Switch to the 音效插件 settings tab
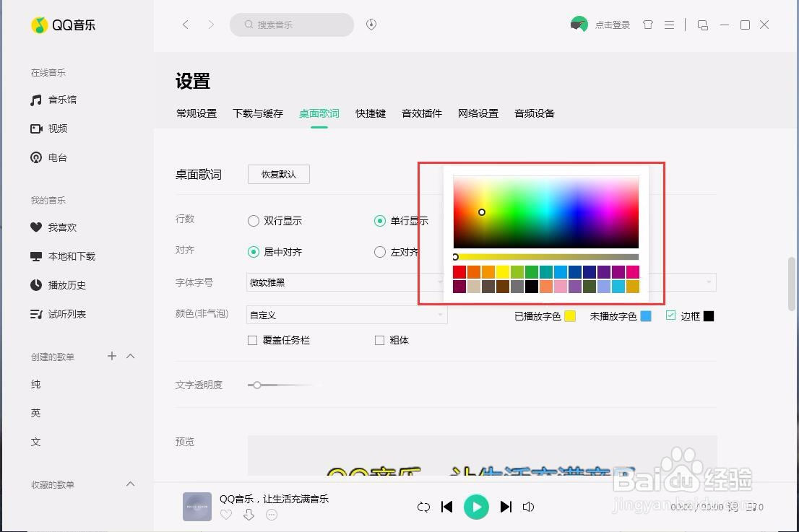Viewport: 799px width, 532px height. pos(421,113)
